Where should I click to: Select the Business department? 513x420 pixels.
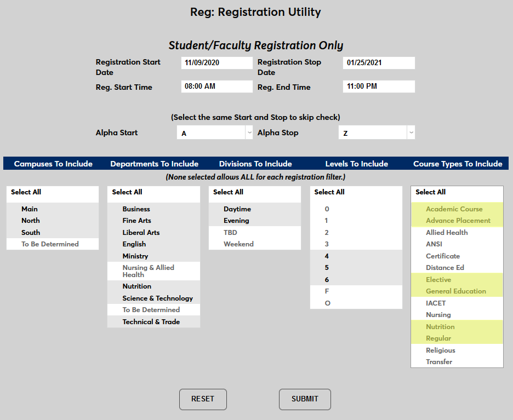(x=136, y=209)
